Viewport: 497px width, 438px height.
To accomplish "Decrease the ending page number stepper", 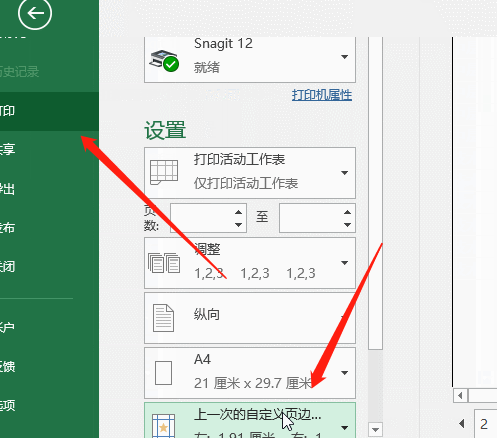I will [347, 225].
